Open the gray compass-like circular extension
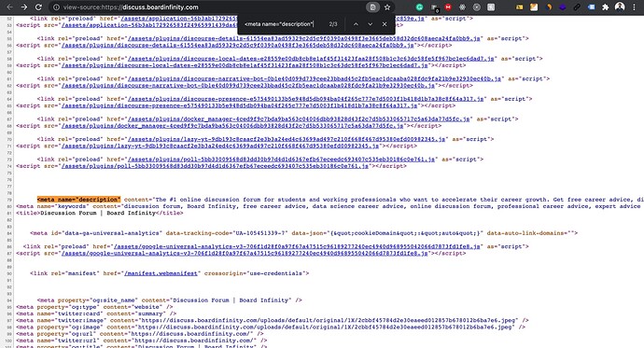644x348 pixels. click(x=476, y=7)
